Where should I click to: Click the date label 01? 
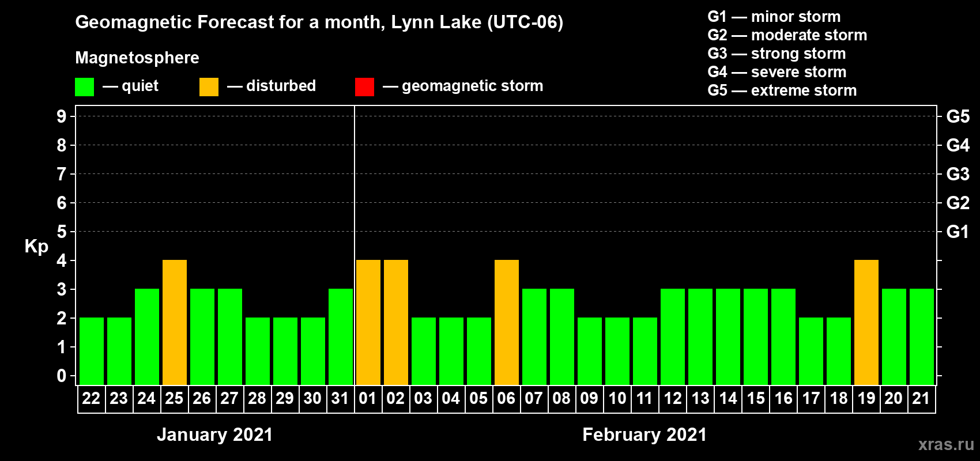(x=368, y=399)
